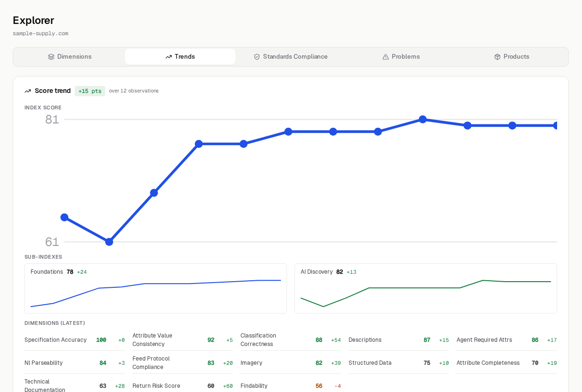The width and height of the screenshot is (582, 392).
Task: Open the Problems tab
Action: (401, 57)
